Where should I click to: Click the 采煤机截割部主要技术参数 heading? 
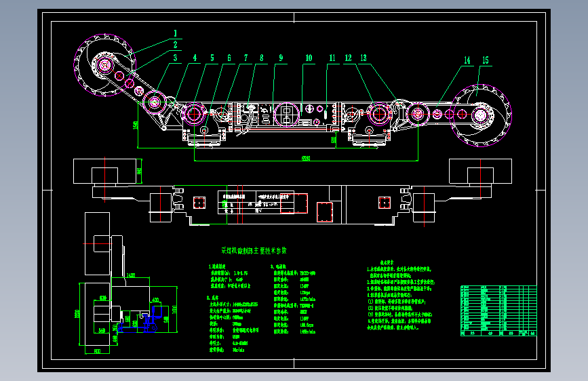point(254,251)
